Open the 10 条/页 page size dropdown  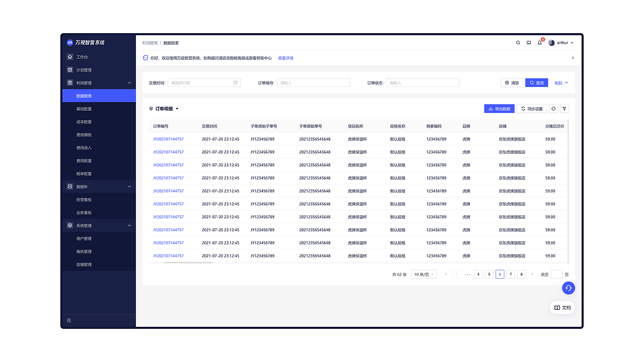pos(424,274)
